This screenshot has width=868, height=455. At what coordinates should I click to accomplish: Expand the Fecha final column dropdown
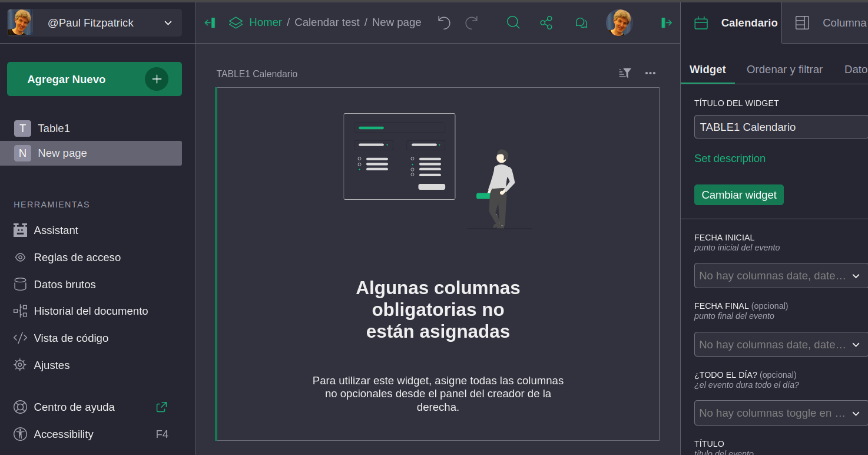pos(781,345)
